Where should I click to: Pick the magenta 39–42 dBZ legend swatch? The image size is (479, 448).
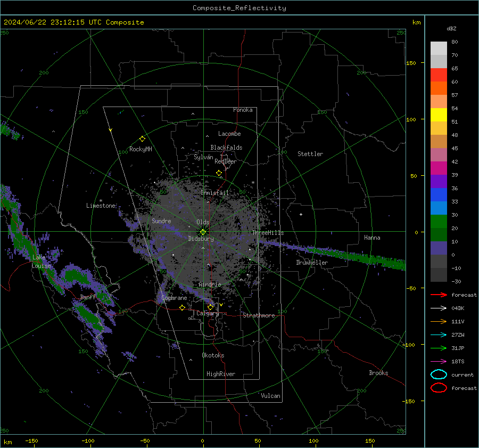pyautogui.click(x=439, y=168)
